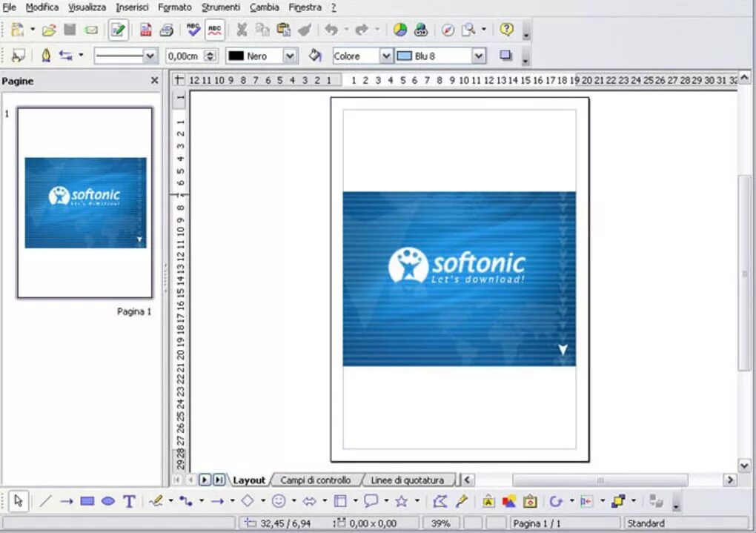The height and width of the screenshot is (533, 756).
Task: Create a new document with the New icon
Action: pyautogui.click(x=17, y=30)
